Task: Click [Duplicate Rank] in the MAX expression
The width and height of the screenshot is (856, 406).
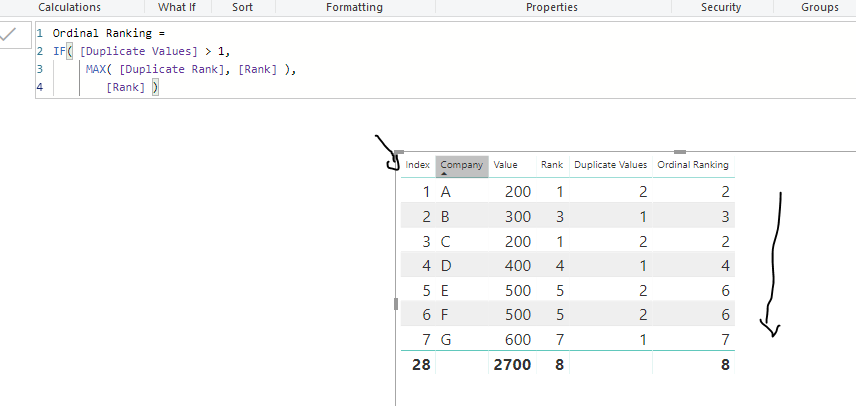Action: coord(171,69)
